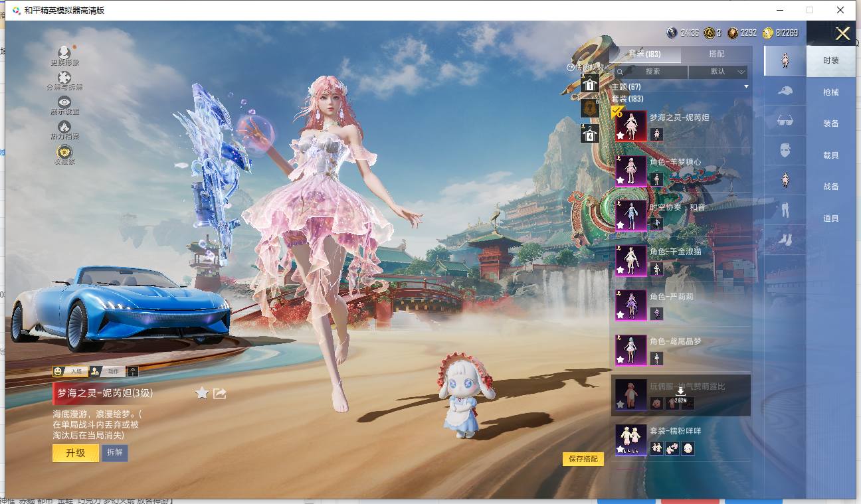The height and width of the screenshot is (504, 861).
Task: Select wardrobe preset hanger 1
Action: tap(589, 83)
